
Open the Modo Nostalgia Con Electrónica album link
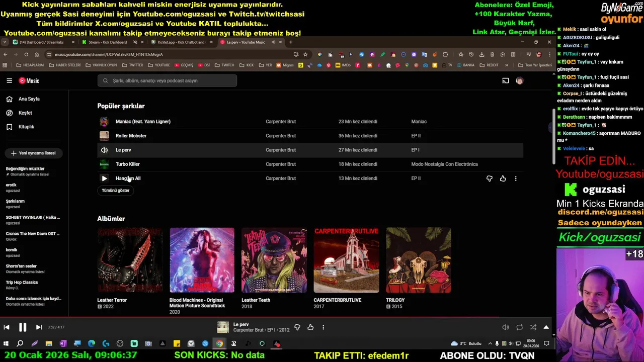pyautogui.click(x=444, y=164)
